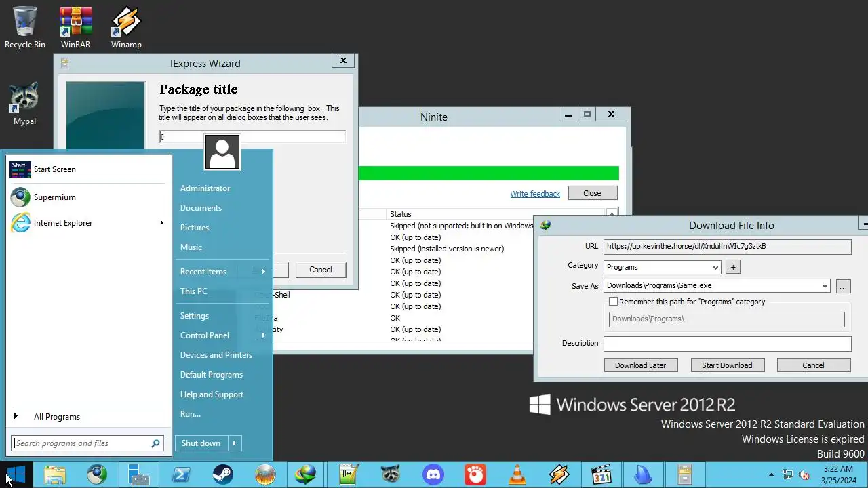Open the WinRAR desktop shortcut
Image resolution: width=868 pixels, height=488 pixels.
pyautogui.click(x=75, y=28)
